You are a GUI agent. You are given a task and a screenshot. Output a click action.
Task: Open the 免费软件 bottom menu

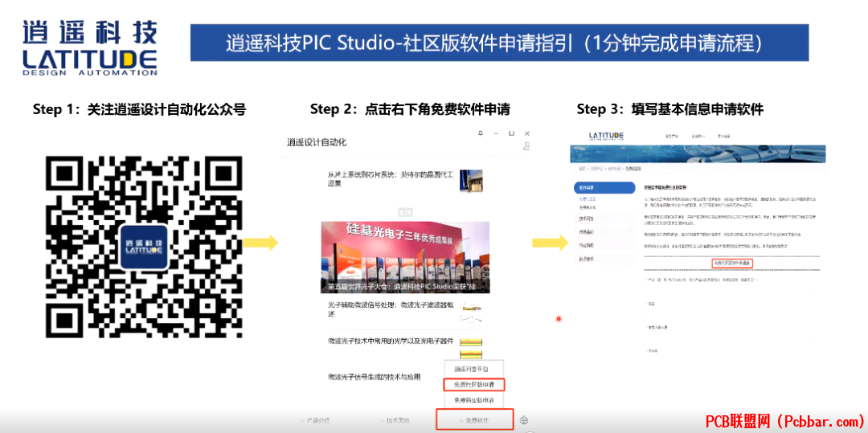pos(475,419)
